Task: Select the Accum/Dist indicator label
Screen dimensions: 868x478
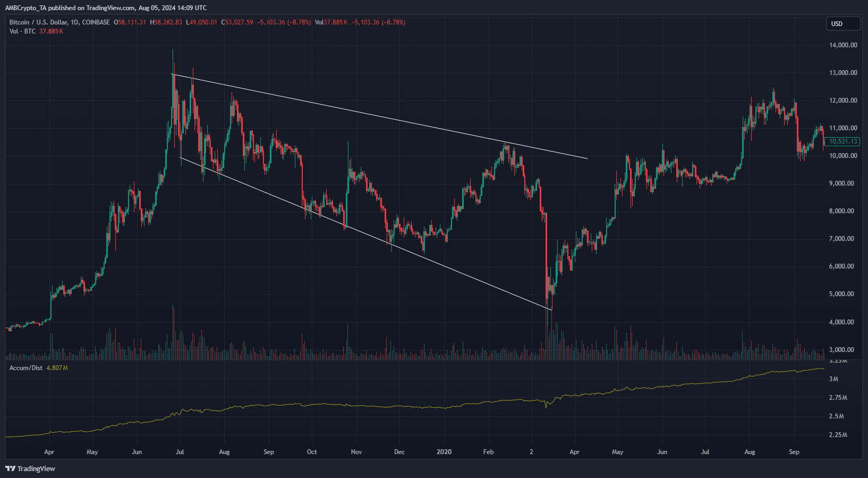Action: pos(26,368)
